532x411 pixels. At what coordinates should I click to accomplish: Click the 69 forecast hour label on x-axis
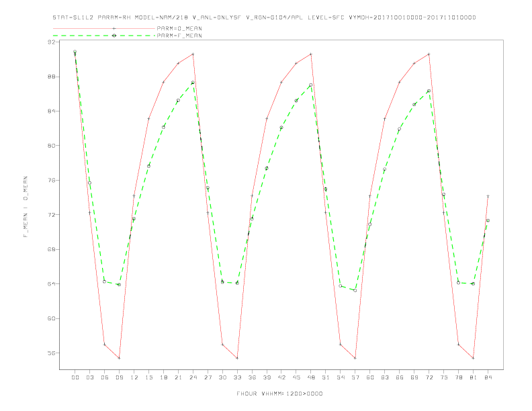click(414, 377)
